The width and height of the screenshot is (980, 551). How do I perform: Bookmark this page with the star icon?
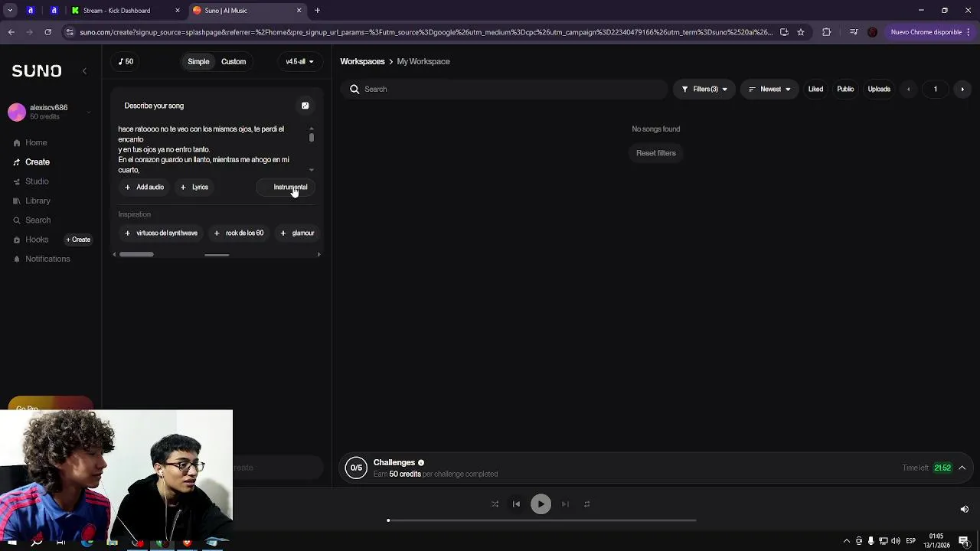pos(800,32)
